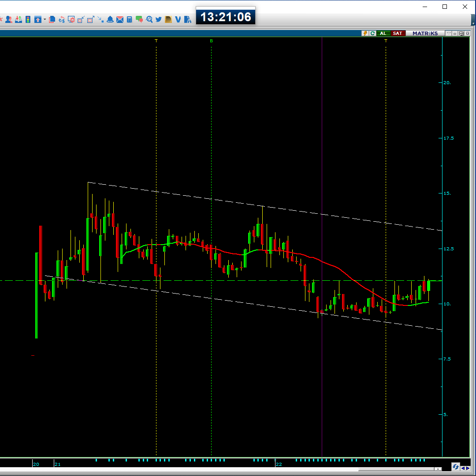
Task: Click the green AL buy button
Action: (383, 33)
